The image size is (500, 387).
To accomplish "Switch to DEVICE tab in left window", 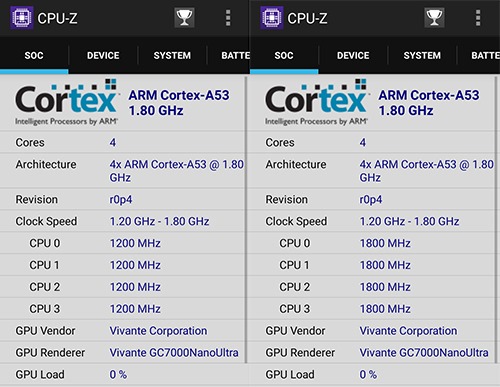I will [x=103, y=55].
